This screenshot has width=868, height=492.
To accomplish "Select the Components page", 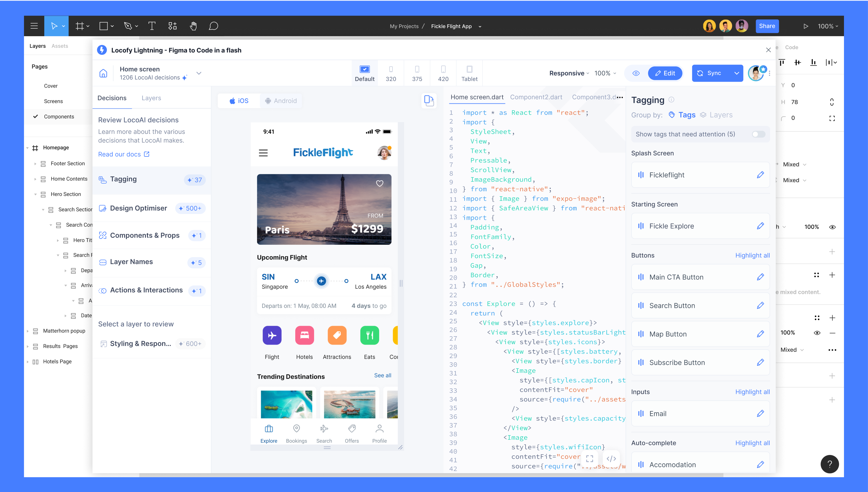I will tap(59, 117).
